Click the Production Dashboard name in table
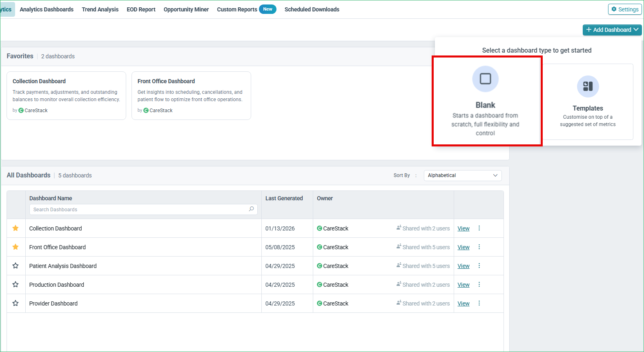 tap(57, 285)
